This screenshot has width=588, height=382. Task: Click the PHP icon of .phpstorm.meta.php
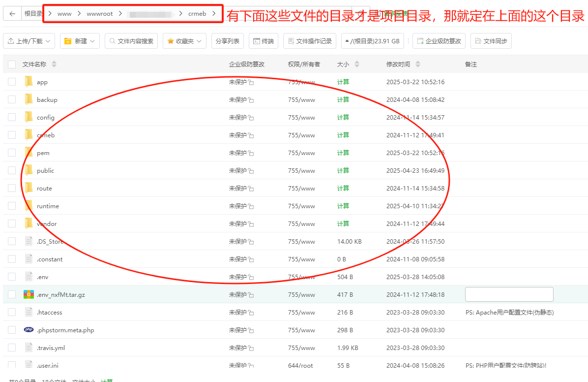[x=29, y=330]
